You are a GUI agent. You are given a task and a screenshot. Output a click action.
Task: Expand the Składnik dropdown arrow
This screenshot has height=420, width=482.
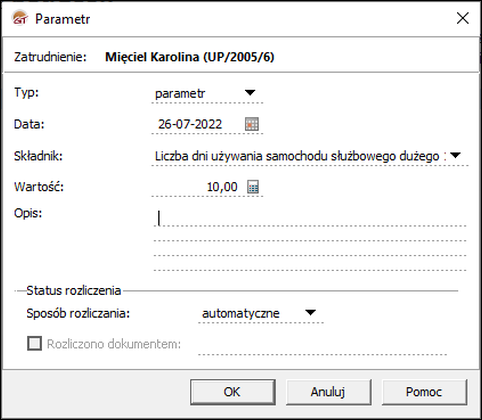click(x=455, y=155)
